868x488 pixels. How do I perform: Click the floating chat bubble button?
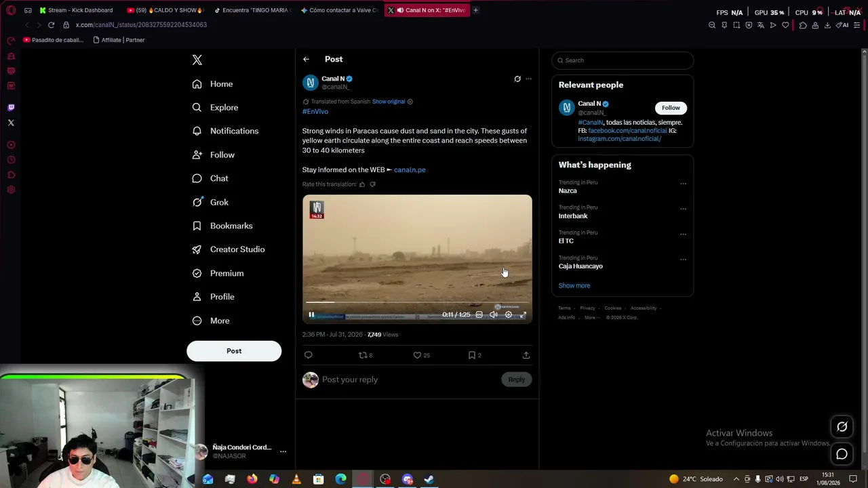click(842, 454)
